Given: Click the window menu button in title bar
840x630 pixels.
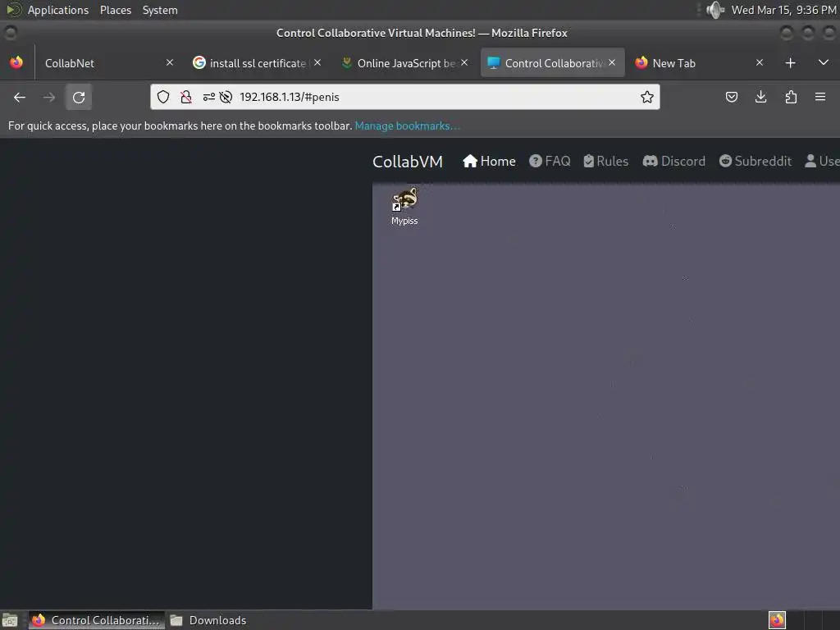Looking at the screenshot, I should [10, 33].
